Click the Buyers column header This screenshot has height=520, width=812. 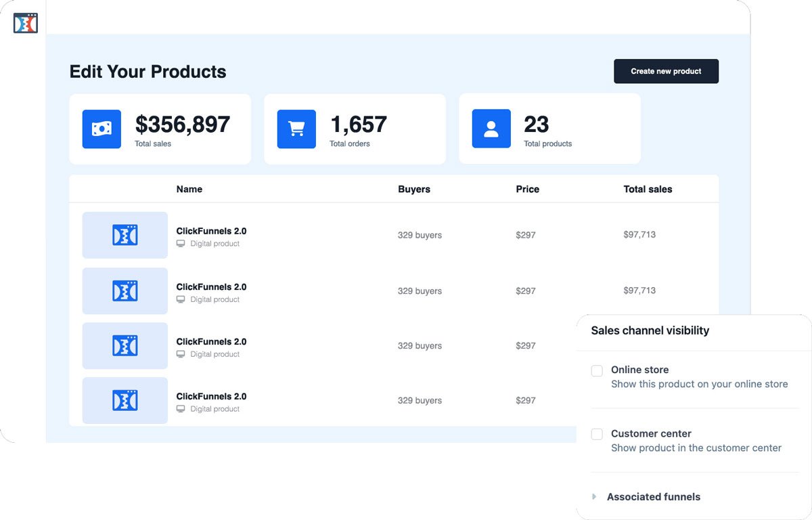[413, 189]
